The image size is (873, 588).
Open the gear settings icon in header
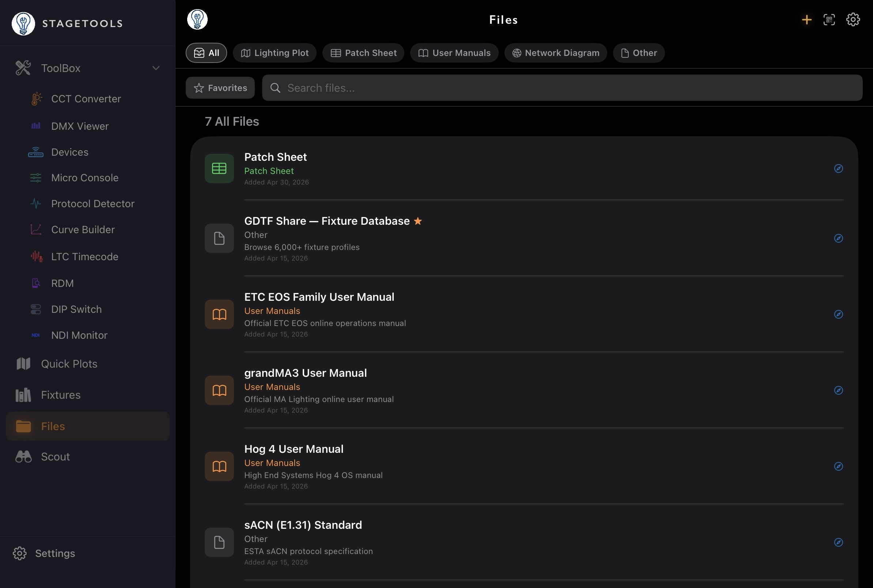click(853, 19)
